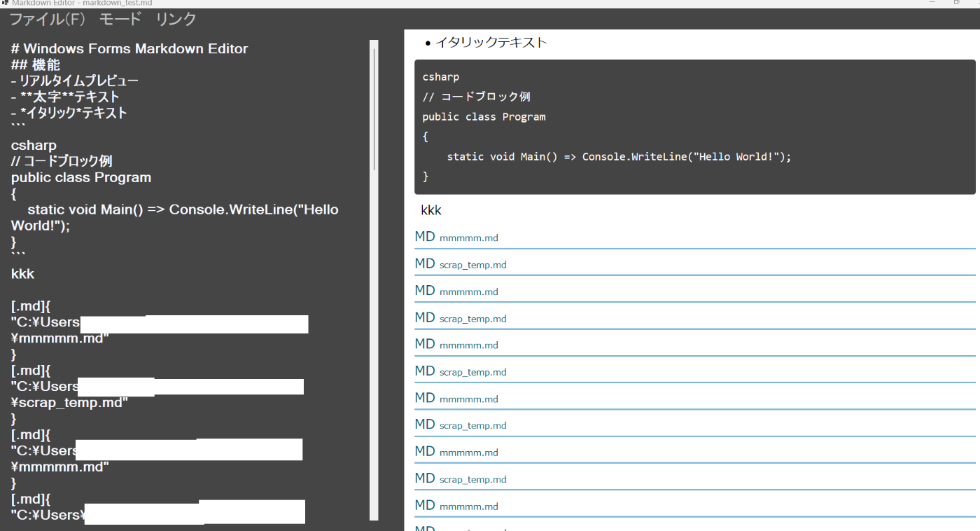Click the 'イタリックテキスト' bullet in preview
Image resolution: width=980 pixels, height=531 pixels.
[491, 42]
